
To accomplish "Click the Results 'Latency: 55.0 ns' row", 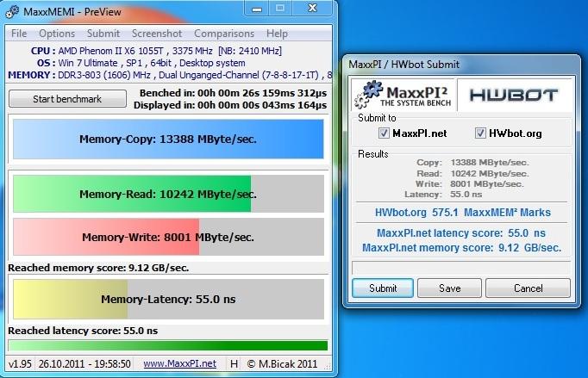I will point(443,194).
